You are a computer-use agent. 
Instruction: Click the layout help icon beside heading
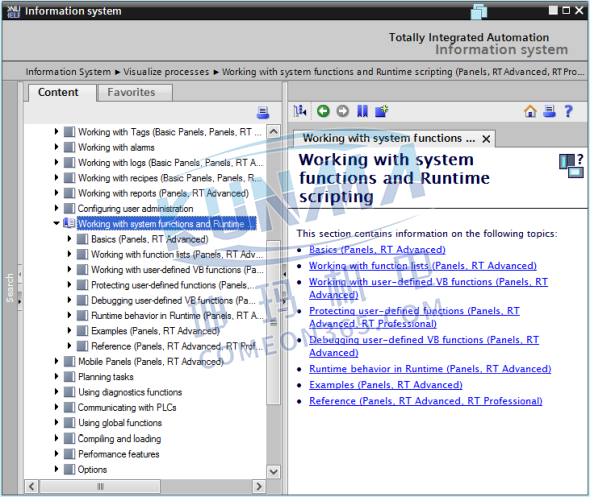571,165
